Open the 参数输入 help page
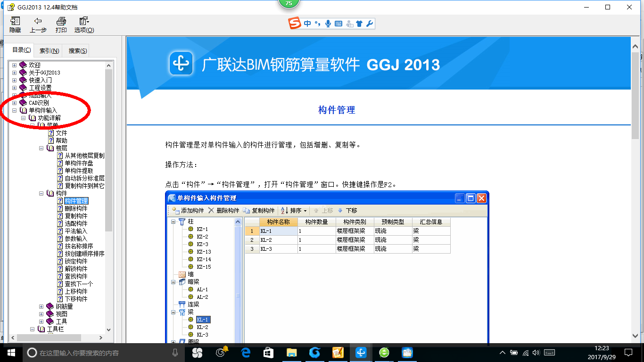644x362 pixels. click(x=76, y=239)
